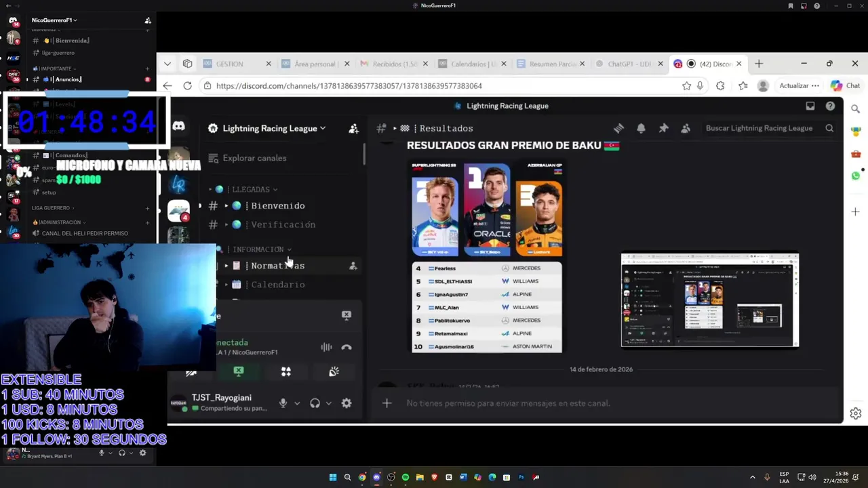
Task: Open Windows Start menu on taskbar
Action: click(333, 477)
